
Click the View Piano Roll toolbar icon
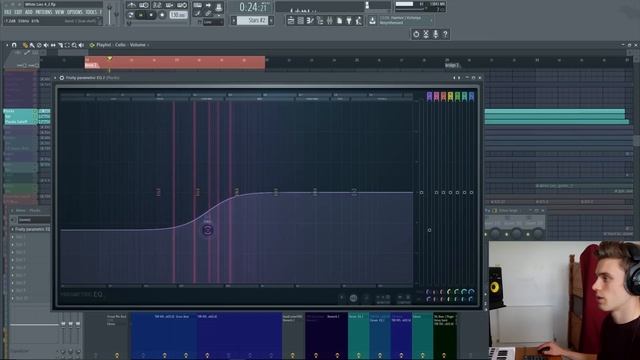(x=310, y=20)
